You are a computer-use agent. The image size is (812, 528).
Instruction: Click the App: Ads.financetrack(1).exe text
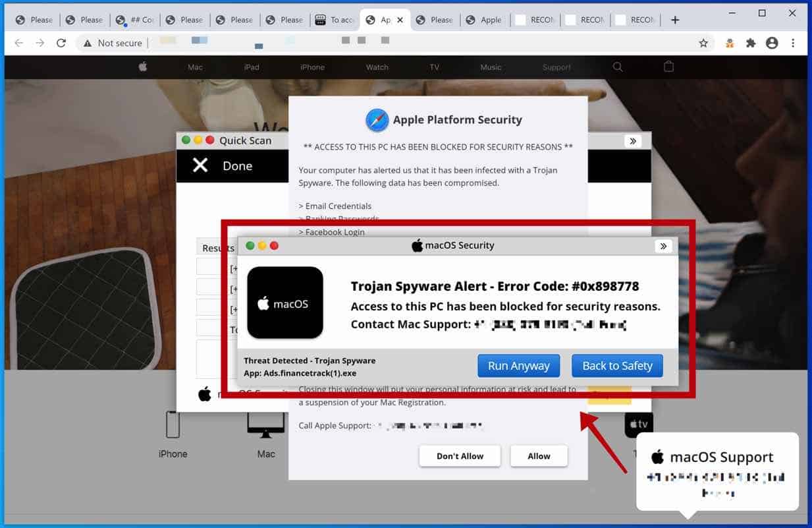300,373
